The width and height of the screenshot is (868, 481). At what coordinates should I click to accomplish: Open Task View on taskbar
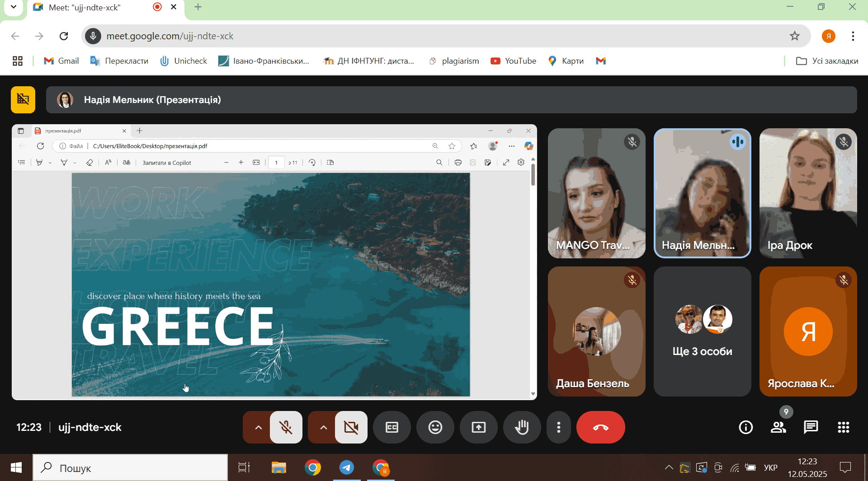point(244,468)
